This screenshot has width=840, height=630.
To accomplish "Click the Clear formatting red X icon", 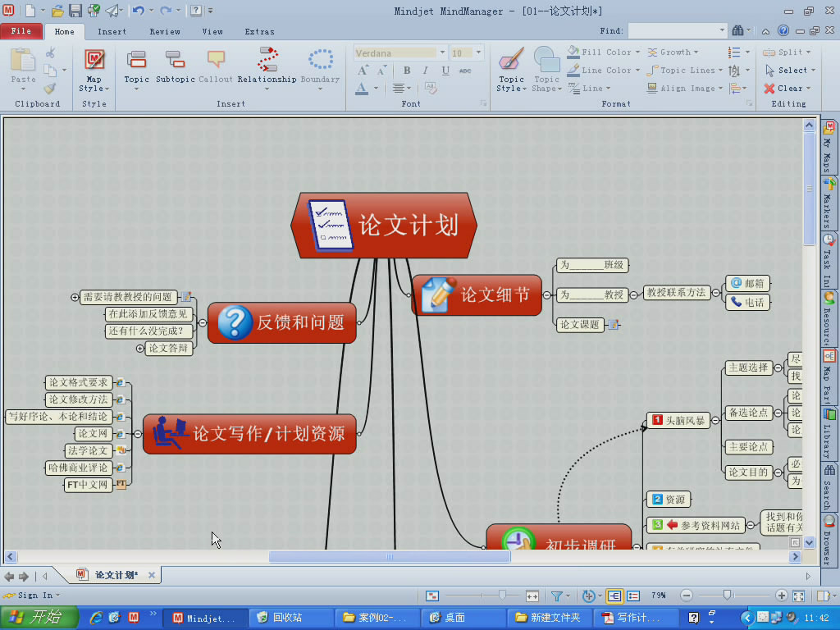I will (769, 89).
